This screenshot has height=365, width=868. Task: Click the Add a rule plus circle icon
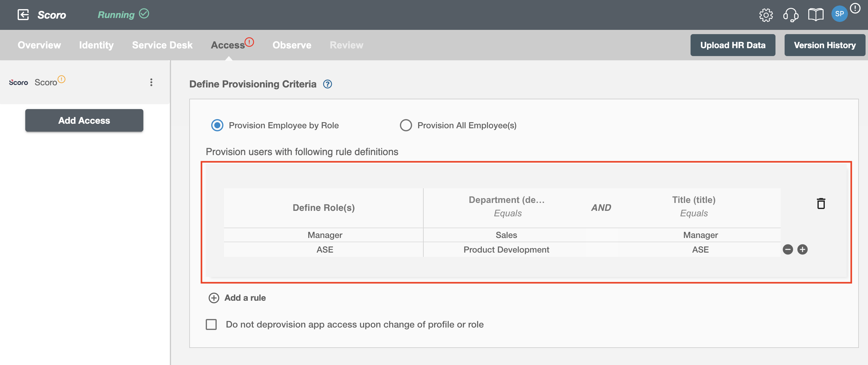(214, 298)
